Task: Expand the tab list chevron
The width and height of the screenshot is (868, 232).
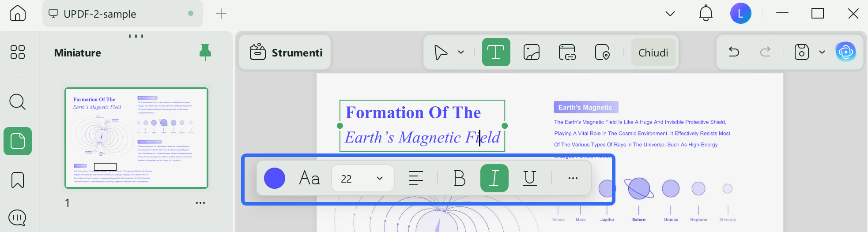Action: coord(670,14)
